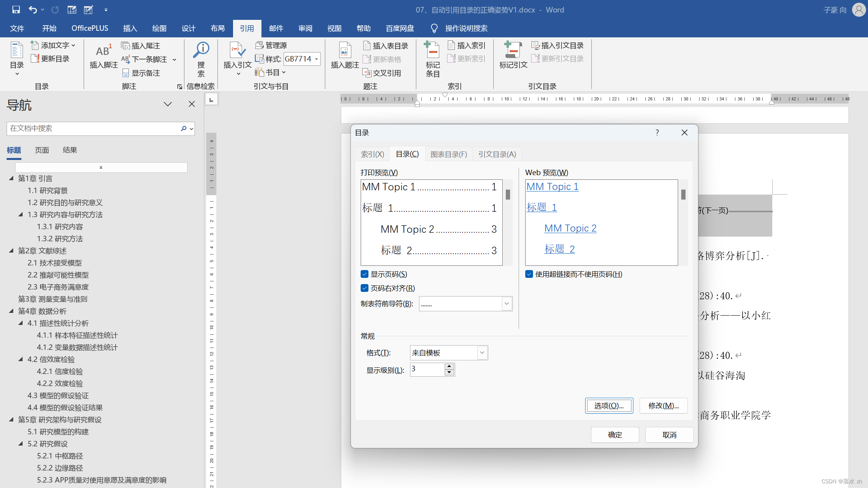This screenshot has height=488, width=868.
Task: Click the Save icon in title bar
Action: coord(16,10)
